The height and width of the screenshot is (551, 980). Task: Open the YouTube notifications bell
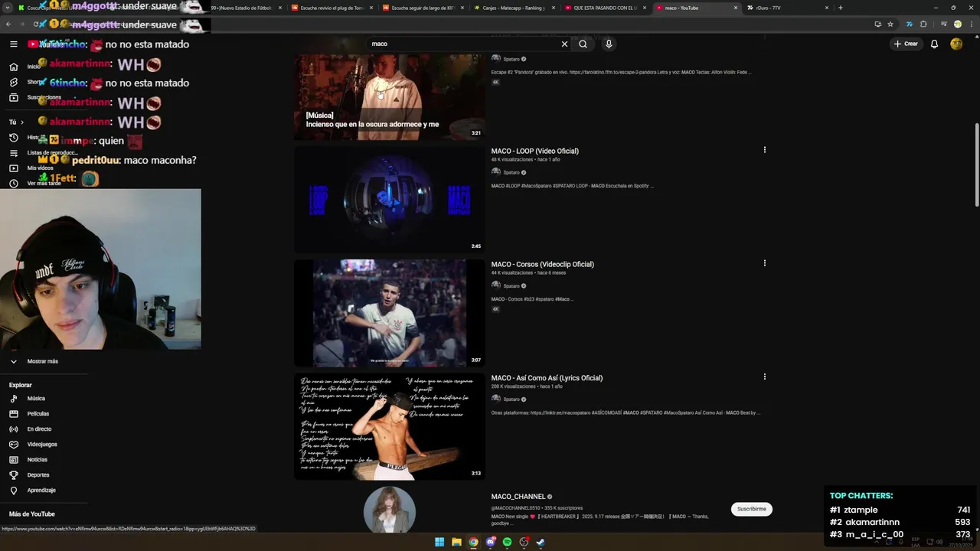pyautogui.click(x=934, y=44)
